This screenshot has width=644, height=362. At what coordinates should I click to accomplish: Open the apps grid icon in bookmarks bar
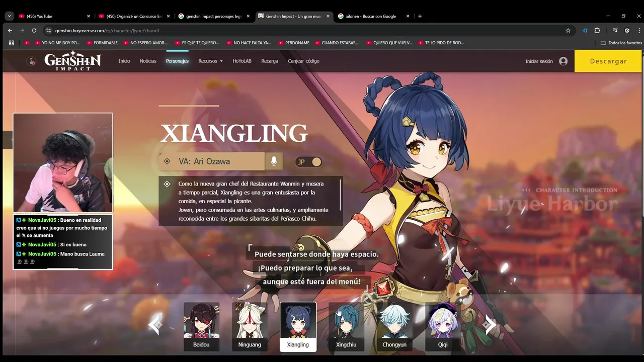(x=11, y=43)
